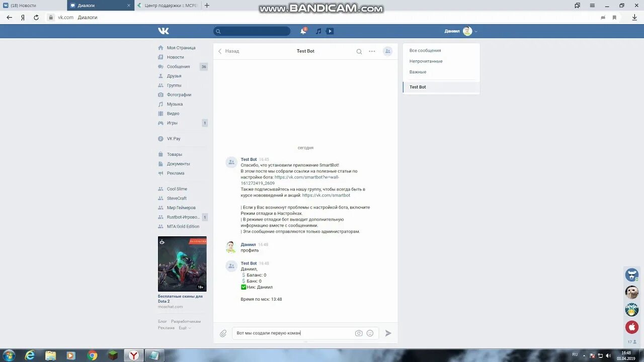This screenshot has height=362, width=644.
Task: Search within the Test Bot conversation
Action: (359, 51)
